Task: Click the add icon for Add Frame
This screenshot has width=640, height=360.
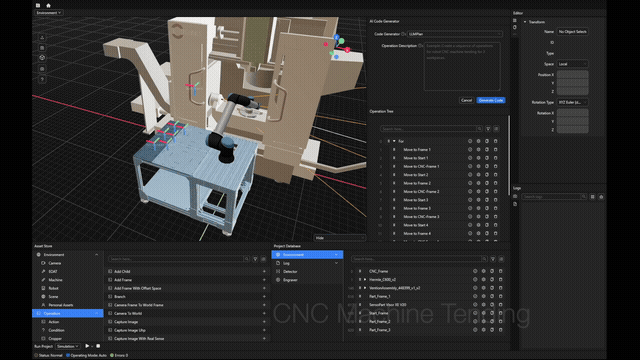Action: pos(264,280)
